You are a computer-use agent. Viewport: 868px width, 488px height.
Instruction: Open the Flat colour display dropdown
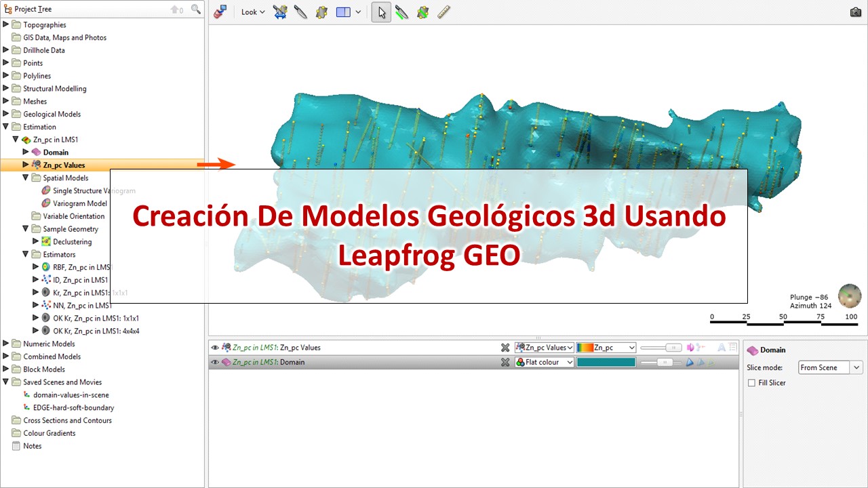545,363
